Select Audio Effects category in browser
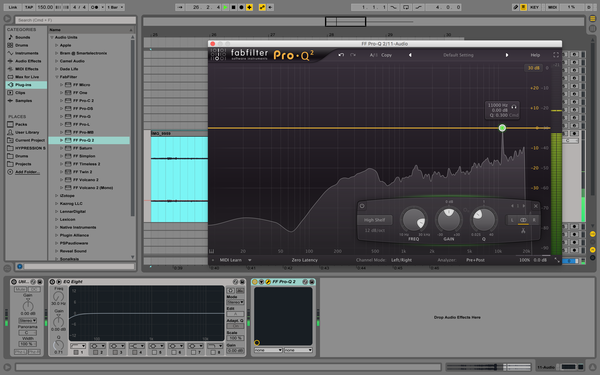600x375 pixels. pos(28,61)
